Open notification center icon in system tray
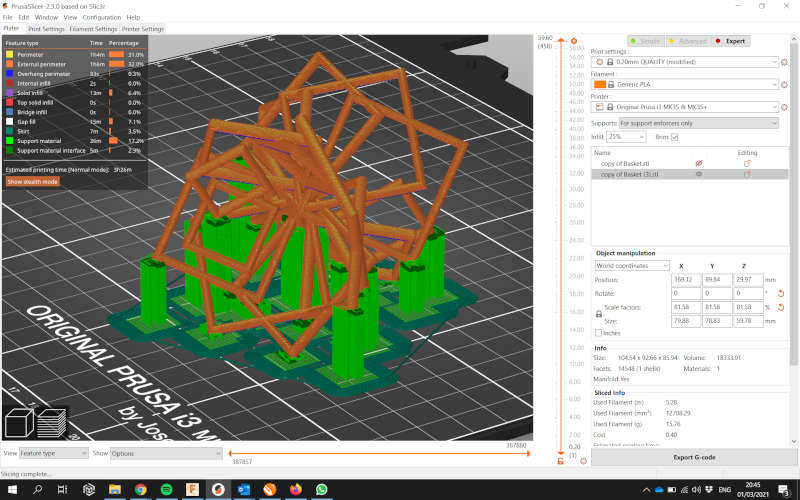The height and width of the screenshot is (500, 800). click(785, 490)
